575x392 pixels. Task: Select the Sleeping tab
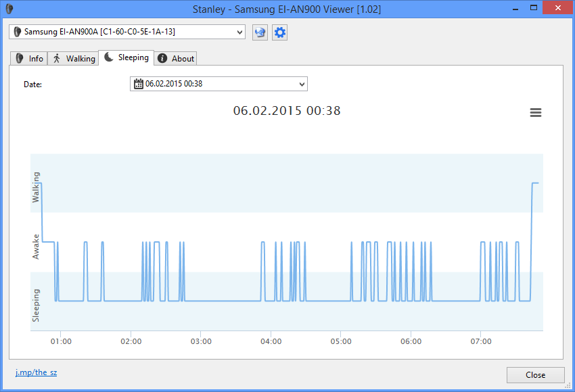pos(126,57)
